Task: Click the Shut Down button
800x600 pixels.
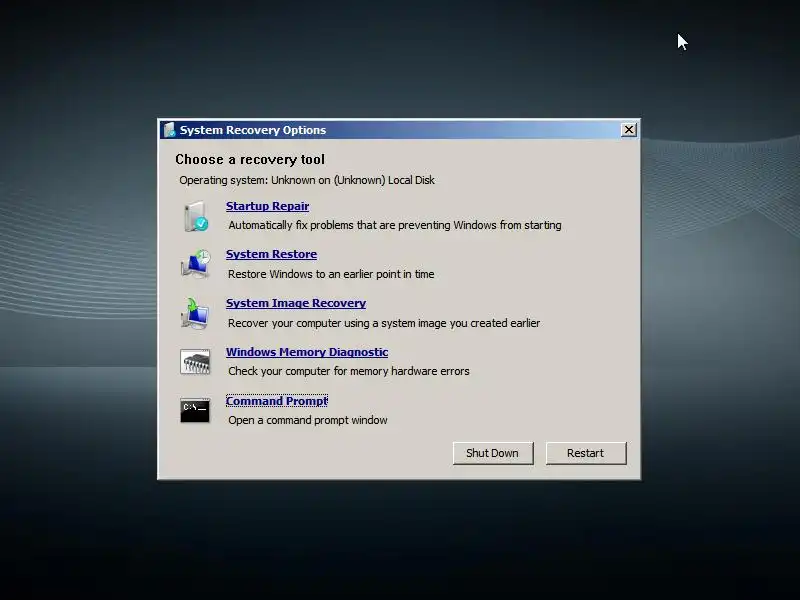Action: pos(493,453)
